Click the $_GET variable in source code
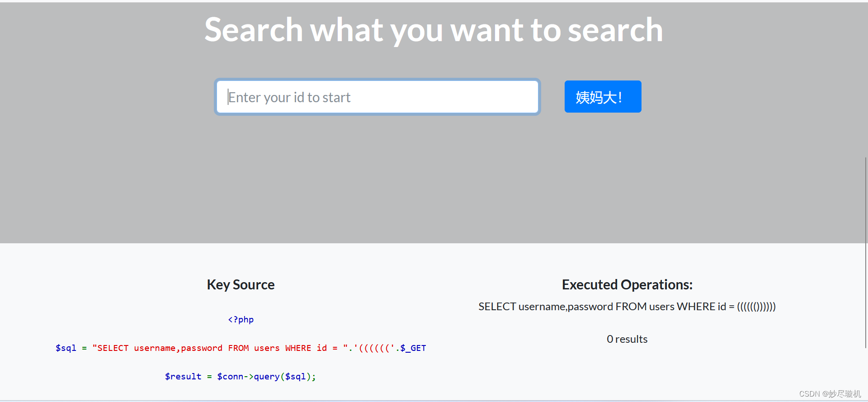This screenshot has height=402, width=868. [413, 348]
